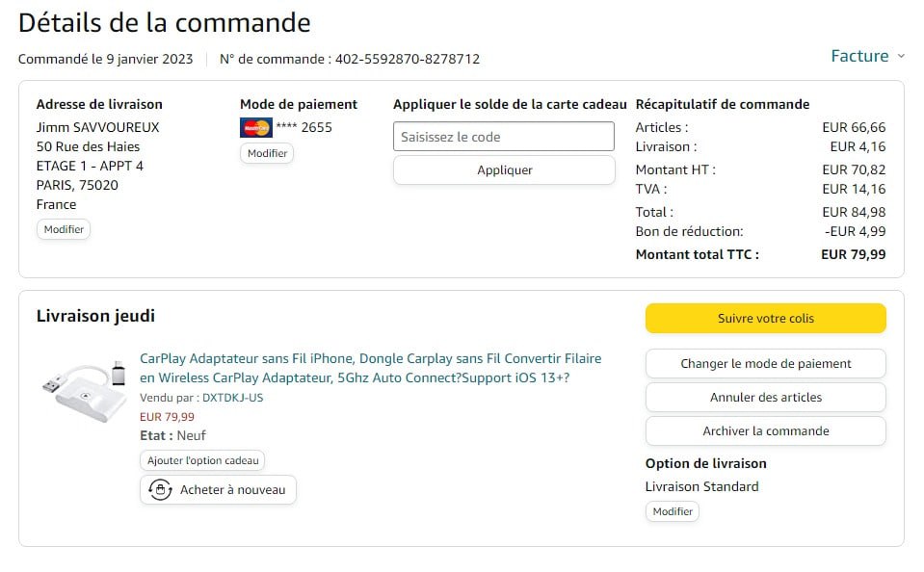Click the buy-again cart icon
The image size is (924, 572).
(160, 490)
